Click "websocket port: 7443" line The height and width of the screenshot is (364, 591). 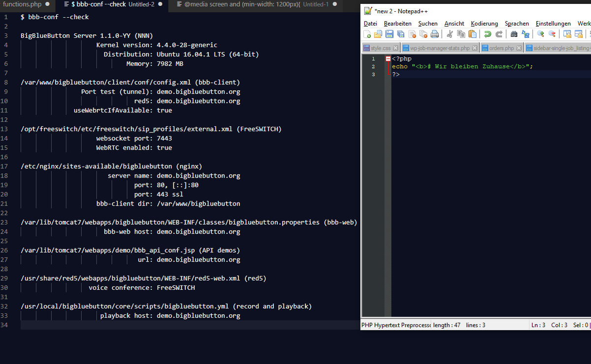click(x=134, y=138)
